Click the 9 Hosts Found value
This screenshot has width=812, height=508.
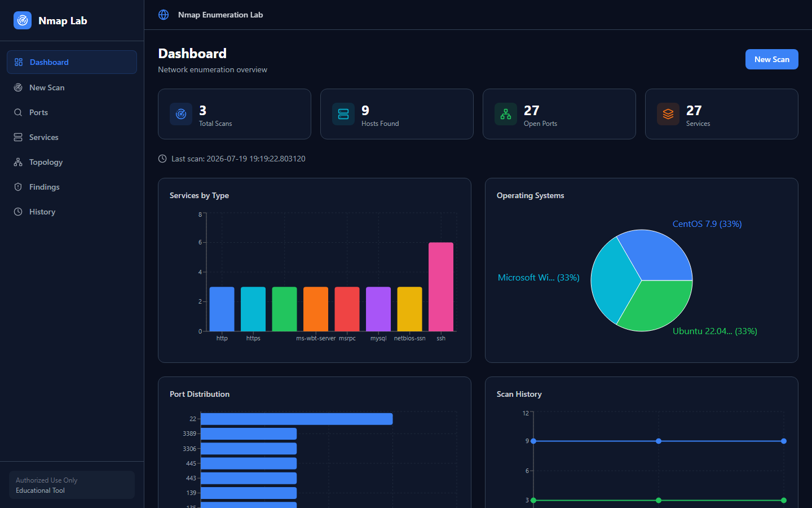coord(365,111)
